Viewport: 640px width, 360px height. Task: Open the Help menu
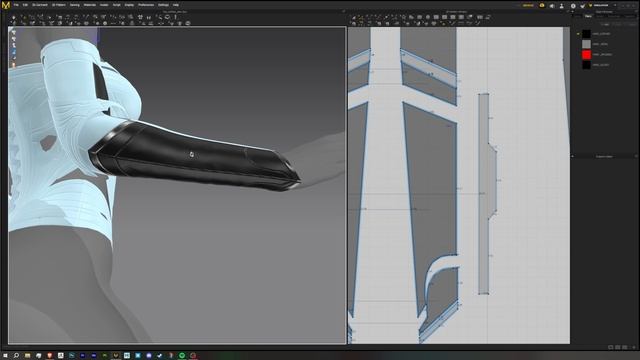coord(176,5)
